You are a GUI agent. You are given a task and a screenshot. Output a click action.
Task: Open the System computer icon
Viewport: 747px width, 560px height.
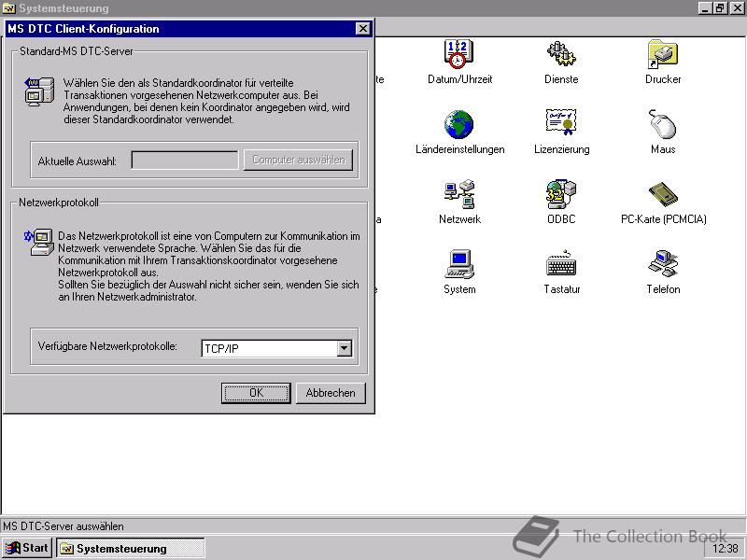[459, 264]
